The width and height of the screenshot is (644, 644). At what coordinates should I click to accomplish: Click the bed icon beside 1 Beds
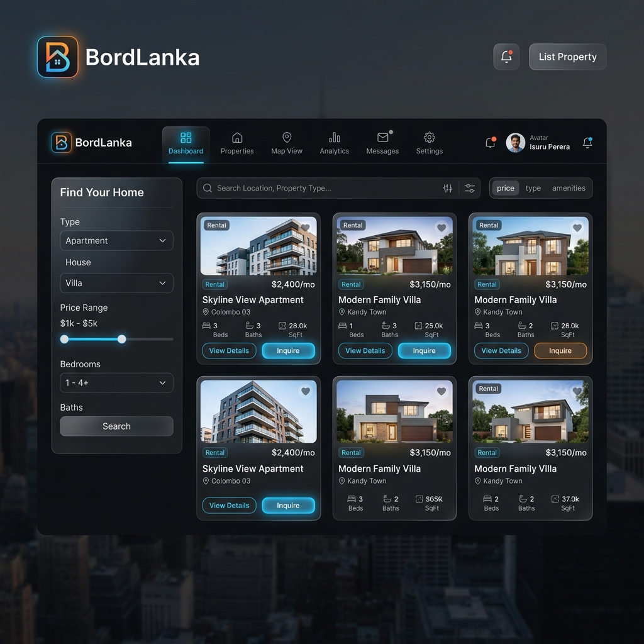pyautogui.click(x=342, y=326)
